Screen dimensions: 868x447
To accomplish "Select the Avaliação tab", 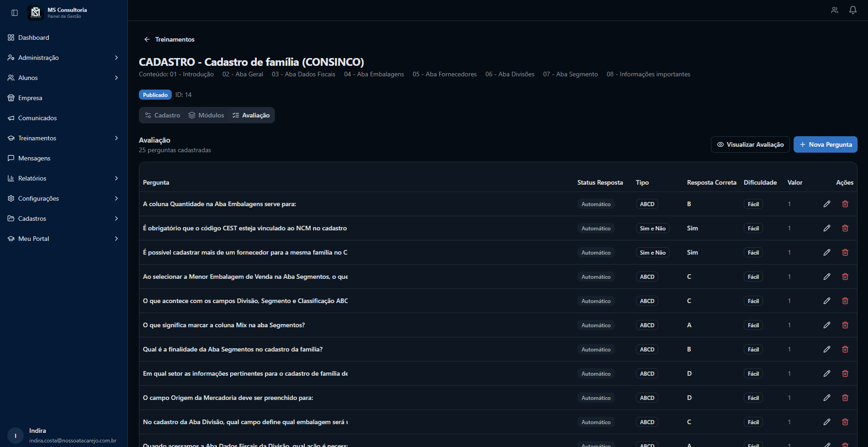I will pos(251,115).
